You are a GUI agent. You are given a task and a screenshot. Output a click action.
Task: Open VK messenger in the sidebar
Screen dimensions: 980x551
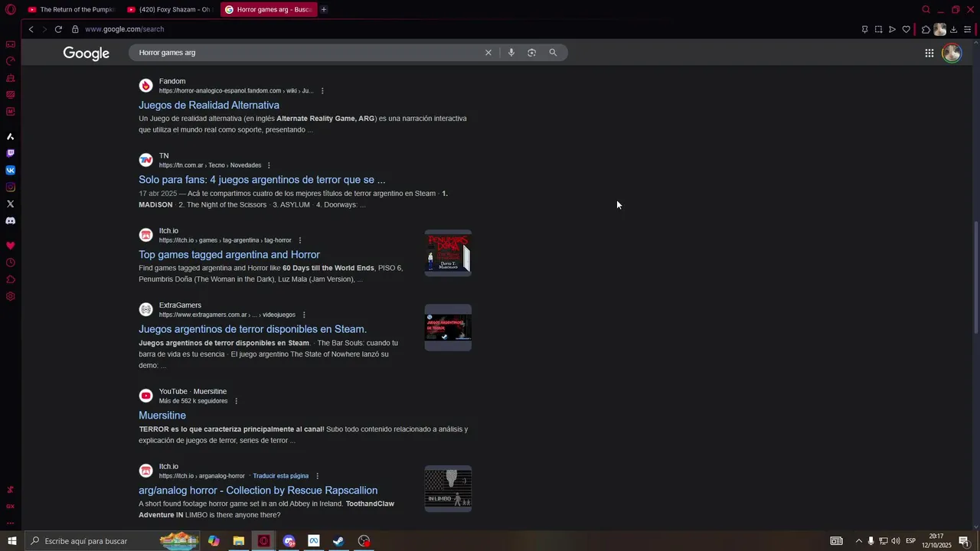[10, 170]
